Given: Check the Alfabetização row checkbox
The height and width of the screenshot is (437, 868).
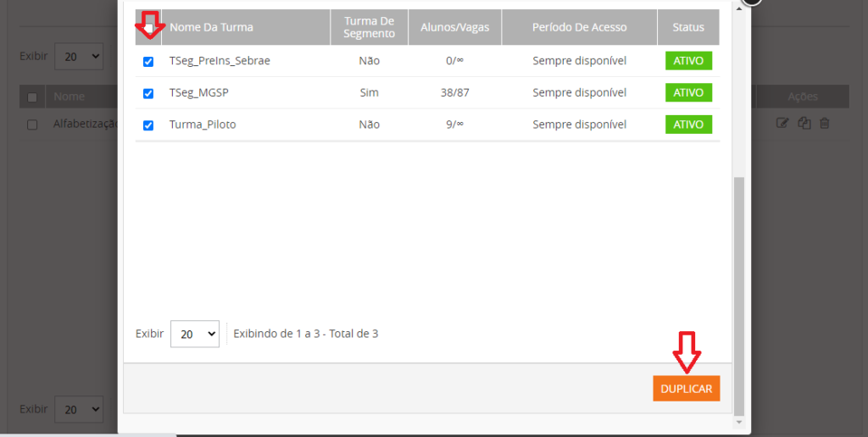Looking at the screenshot, I should [32, 124].
